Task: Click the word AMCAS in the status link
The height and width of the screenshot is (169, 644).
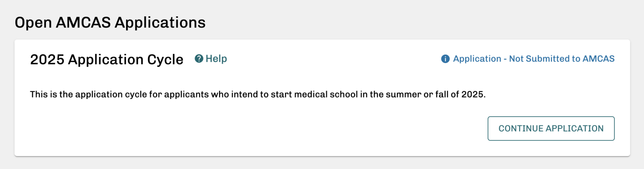Action: [x=598, y=59]
